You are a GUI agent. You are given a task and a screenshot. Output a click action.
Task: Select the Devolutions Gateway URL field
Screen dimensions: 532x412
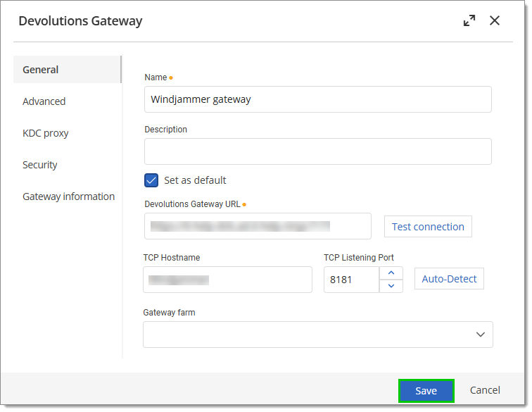click(258, 226)
